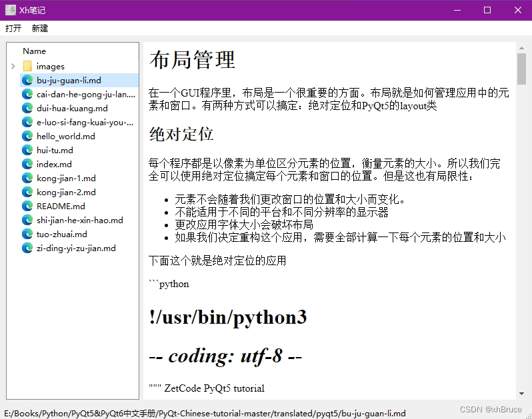Click the dui-hua-kuang.md file icon
This screenshot has height=419, width=532.
(x=27, y=108)
